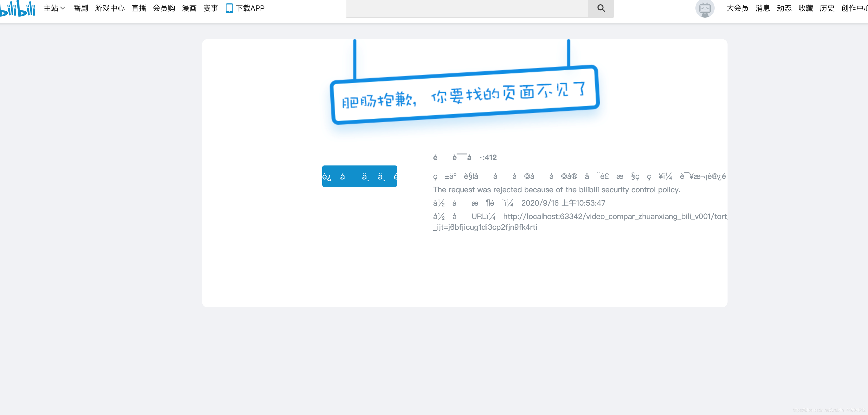Click the 下载APP link
Screen dimensions: 868x415
[x=250, y=8]
